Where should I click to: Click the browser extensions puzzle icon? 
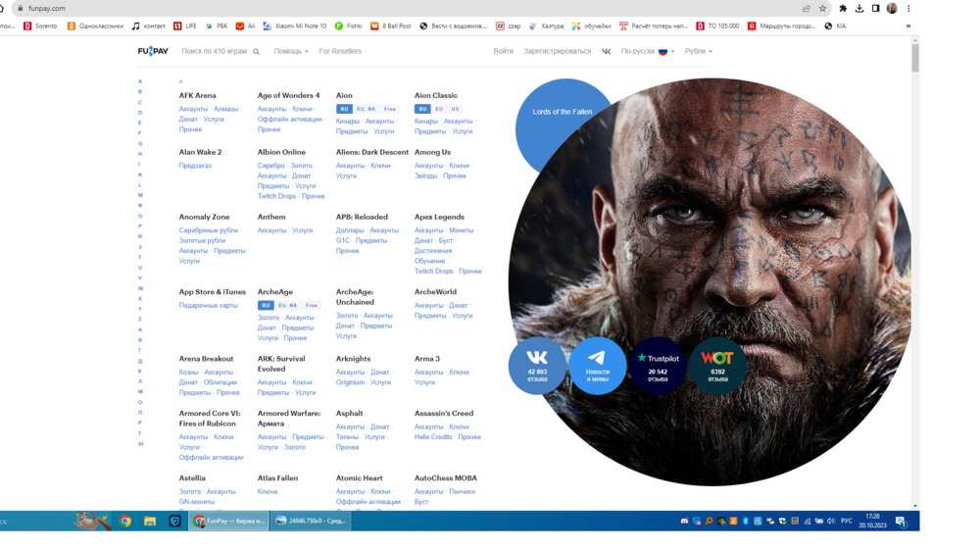point(843,8)
